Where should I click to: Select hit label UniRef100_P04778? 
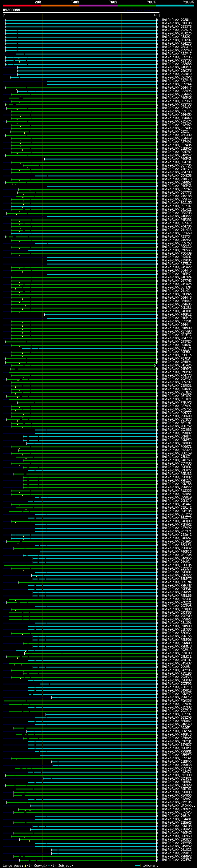click(177, 375)
